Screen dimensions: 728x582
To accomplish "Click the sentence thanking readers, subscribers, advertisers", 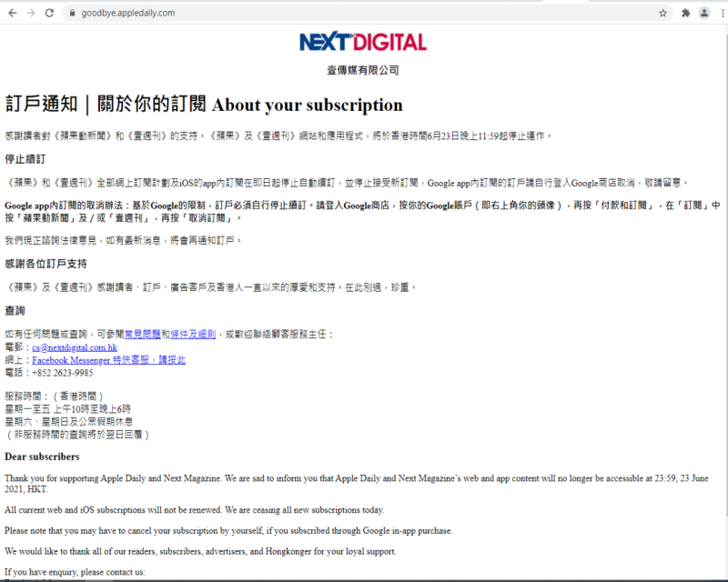I will tap(200, 551).
